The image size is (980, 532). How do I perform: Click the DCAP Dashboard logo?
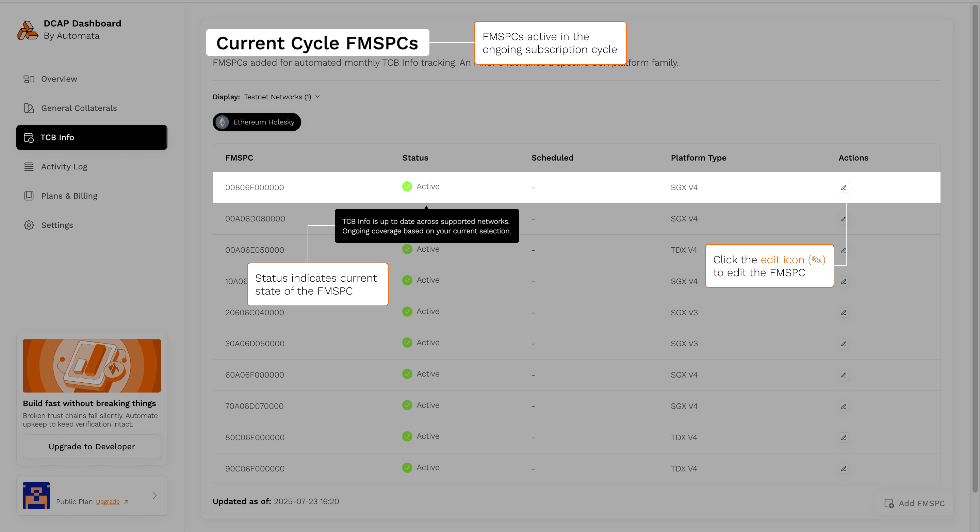click(x=27, y=30)
